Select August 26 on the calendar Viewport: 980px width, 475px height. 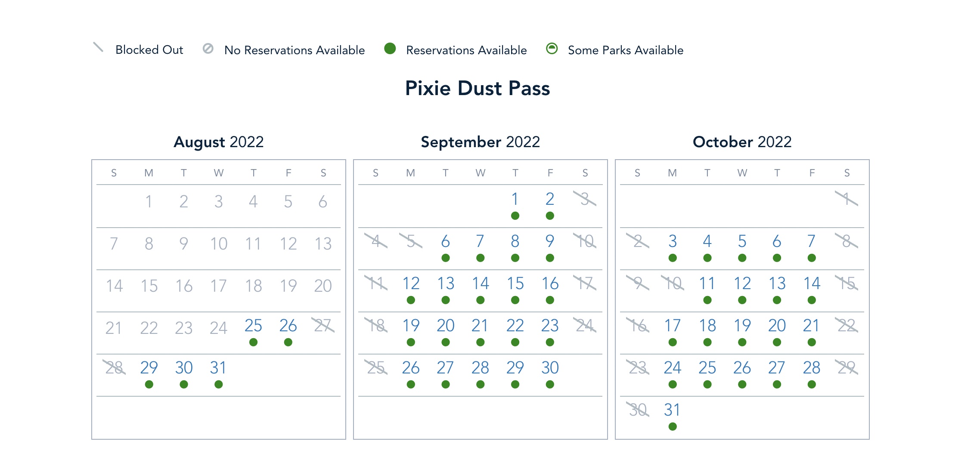pyautogui.click(x=288, y=326)
